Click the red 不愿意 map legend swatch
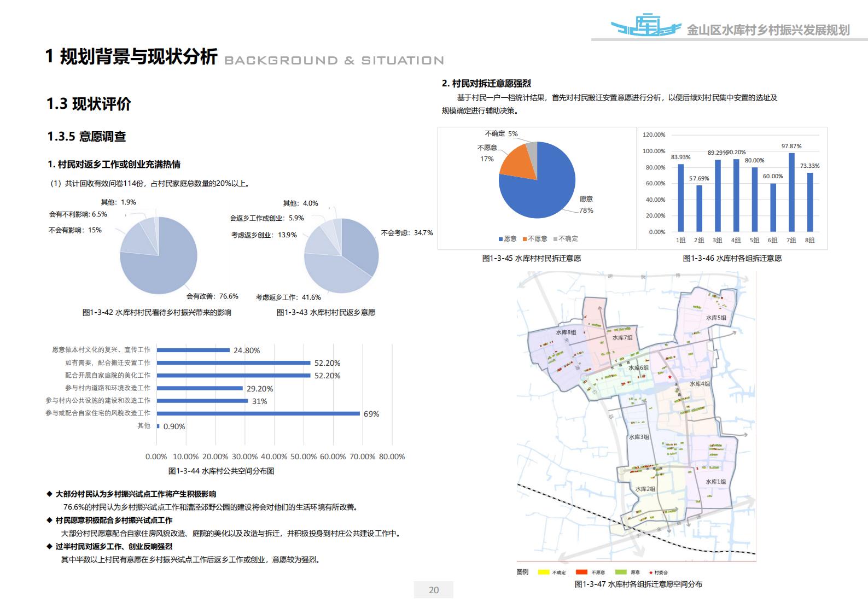 pyautogui.click(x=582, y=572)
